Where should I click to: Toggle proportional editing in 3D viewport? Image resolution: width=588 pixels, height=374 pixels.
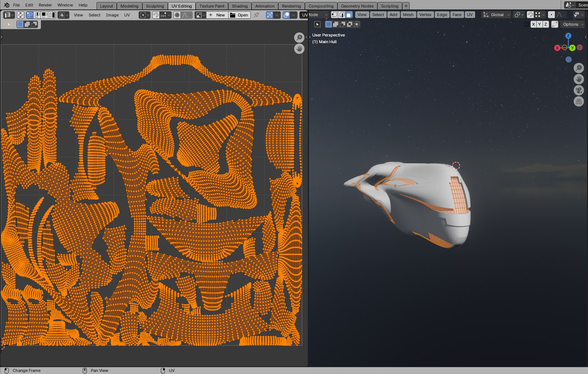coord(551,15)
